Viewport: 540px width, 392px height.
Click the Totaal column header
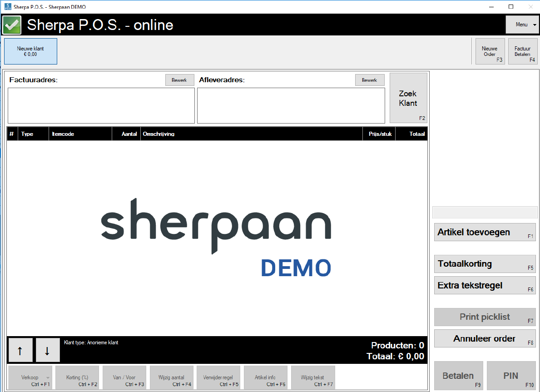[411, 134]
